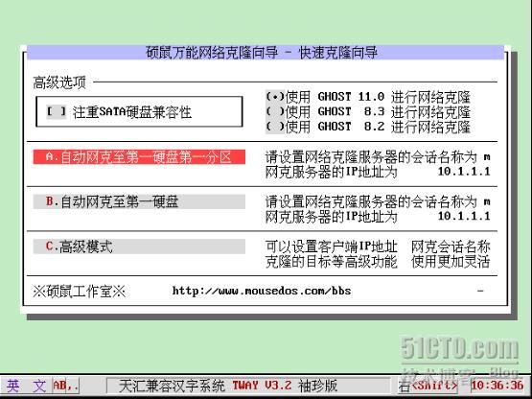Select GHOST 11.0 network clone option
Screen dimensions: 532x399
(x=275, y=97)
